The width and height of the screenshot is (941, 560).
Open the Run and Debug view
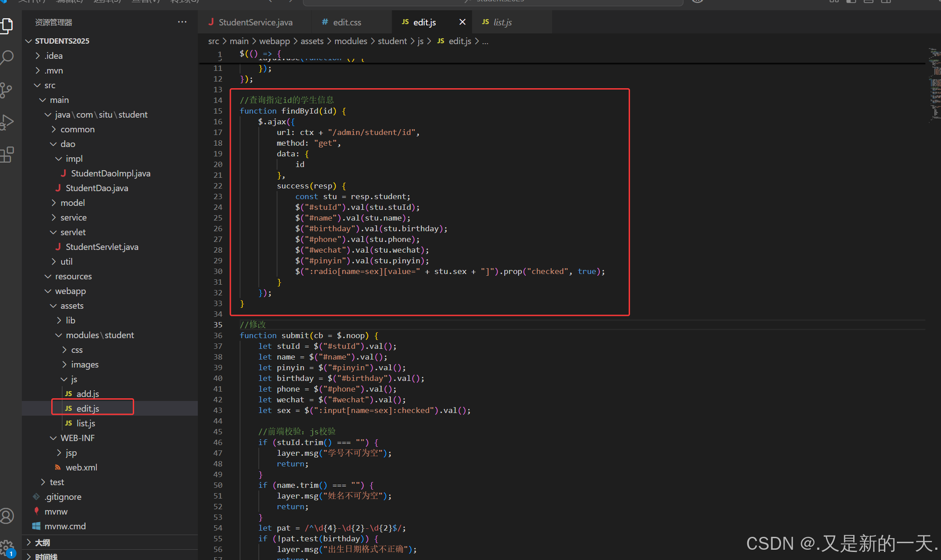7,122
